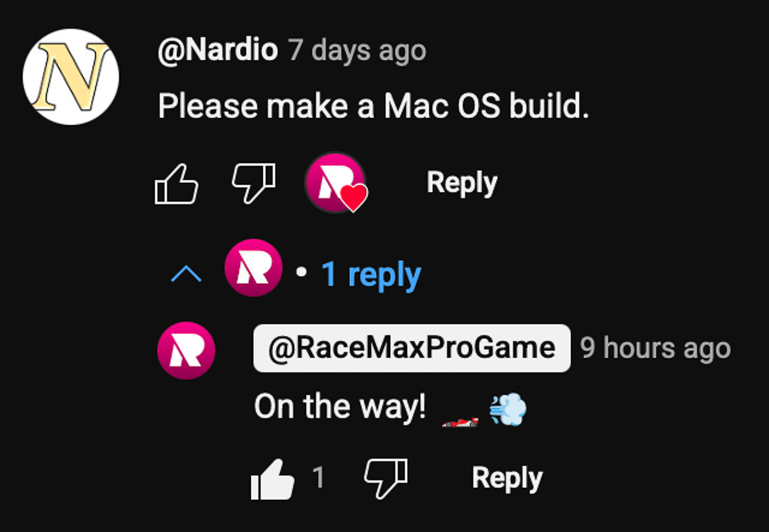Click the "1 reply" link
Viewport: 769px width, 532px height.
point(371,275)
